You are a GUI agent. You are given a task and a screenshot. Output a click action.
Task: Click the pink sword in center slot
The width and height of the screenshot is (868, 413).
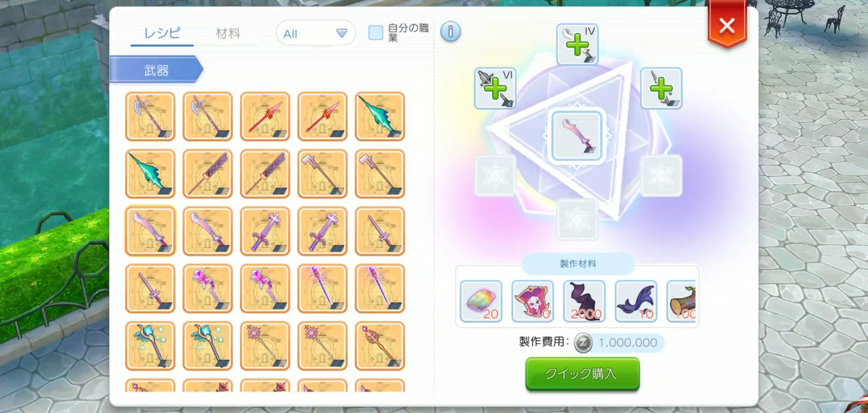pyautogui.click(x=577, y=136)
